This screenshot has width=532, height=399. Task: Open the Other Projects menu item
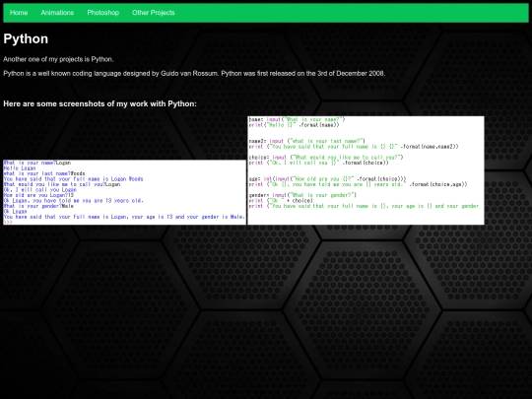[x=154, y=13]
